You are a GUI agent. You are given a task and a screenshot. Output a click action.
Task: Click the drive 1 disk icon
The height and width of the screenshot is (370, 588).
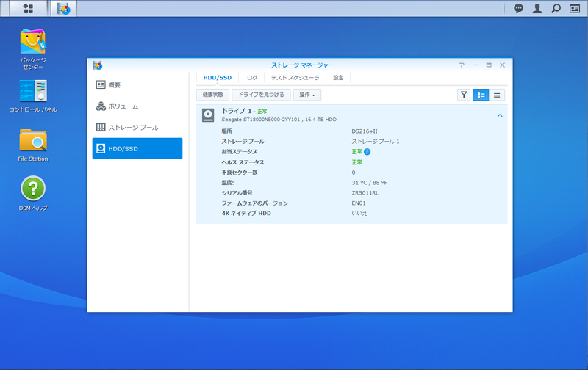208,115
